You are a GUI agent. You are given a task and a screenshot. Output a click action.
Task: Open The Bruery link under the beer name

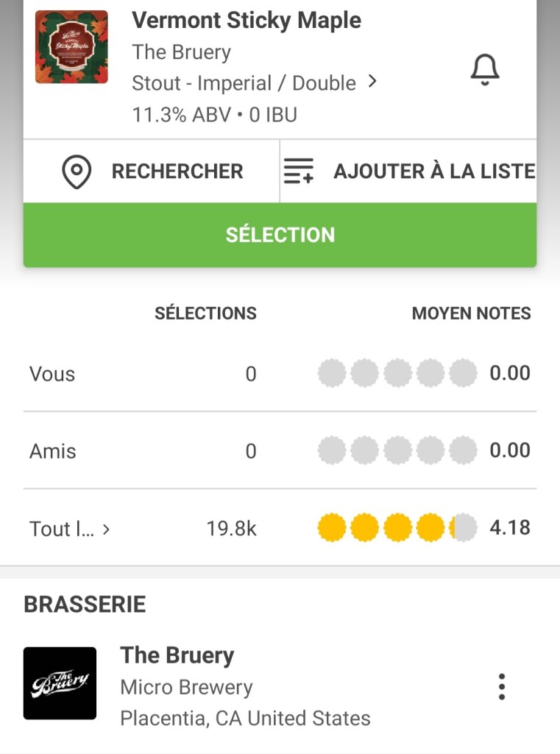tap(181, 52)
